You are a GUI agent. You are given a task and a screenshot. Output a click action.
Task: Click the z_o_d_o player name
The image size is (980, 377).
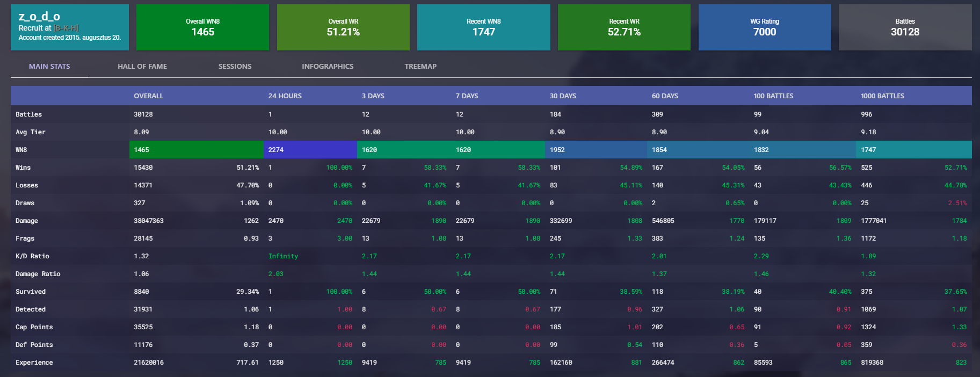coord(39,16)
